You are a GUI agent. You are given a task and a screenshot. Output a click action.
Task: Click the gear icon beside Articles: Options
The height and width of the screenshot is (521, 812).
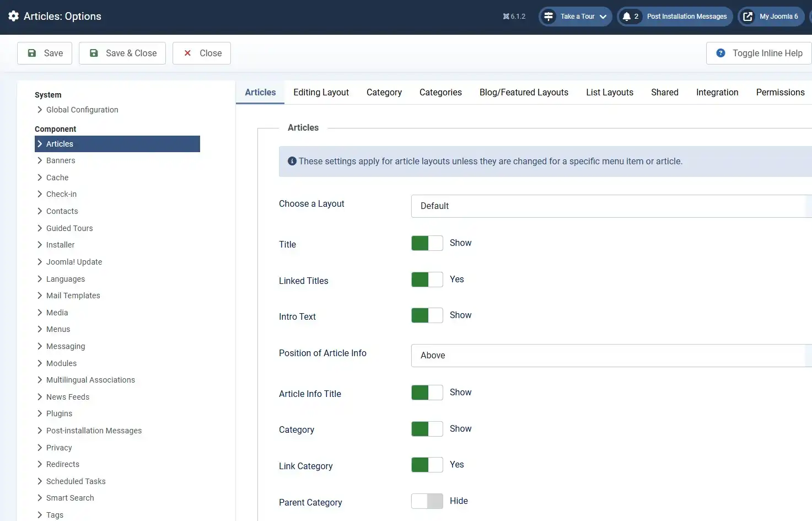14,16
